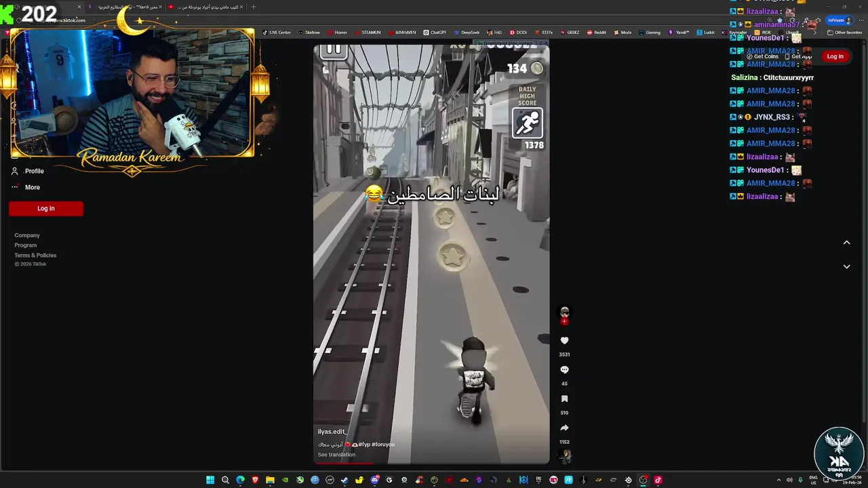868x488 pixels.
Task: Open Windows taskbar search
Action: (x=225, y=480)
